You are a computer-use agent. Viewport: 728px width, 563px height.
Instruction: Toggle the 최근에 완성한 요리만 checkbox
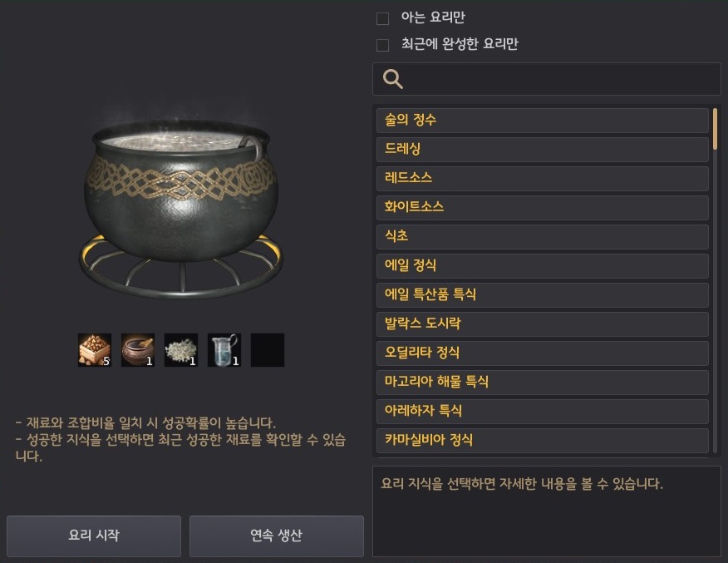pyautogui.click(x=382, y=45)
